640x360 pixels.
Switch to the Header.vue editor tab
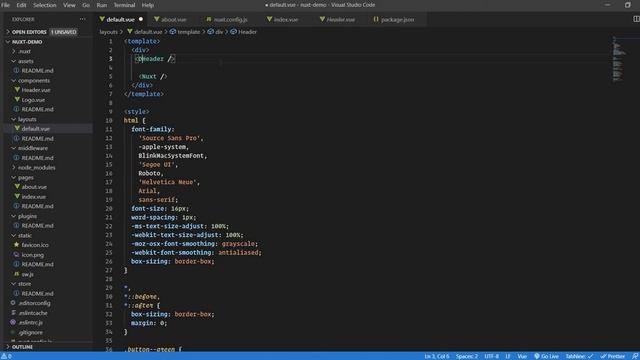[340, 19]
